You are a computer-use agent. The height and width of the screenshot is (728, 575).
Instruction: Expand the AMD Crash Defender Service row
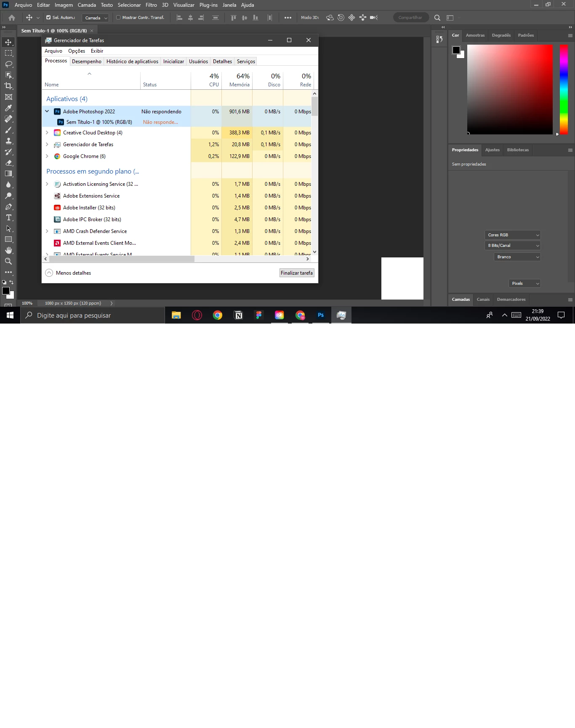(x=47, y=231)
